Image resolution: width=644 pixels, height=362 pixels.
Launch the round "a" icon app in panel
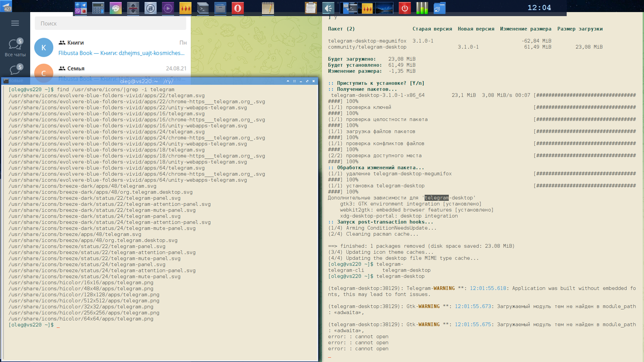tap(150, 8)
